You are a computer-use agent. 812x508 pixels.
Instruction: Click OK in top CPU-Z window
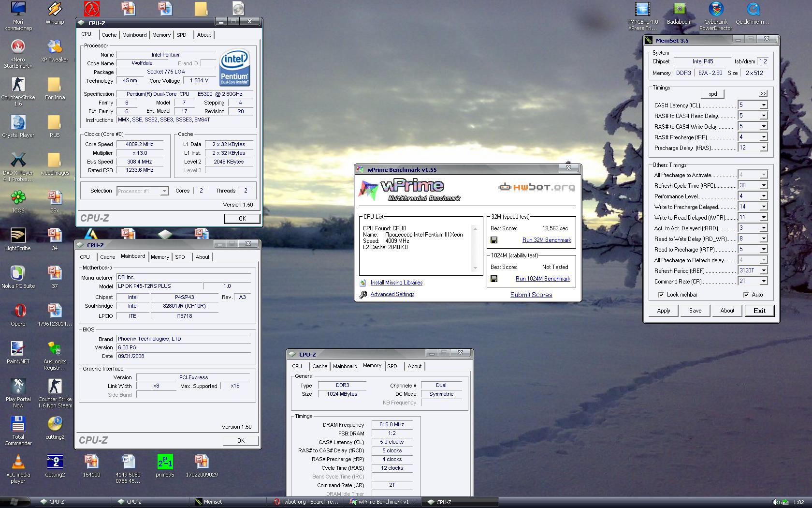click(x=242, y=219)
